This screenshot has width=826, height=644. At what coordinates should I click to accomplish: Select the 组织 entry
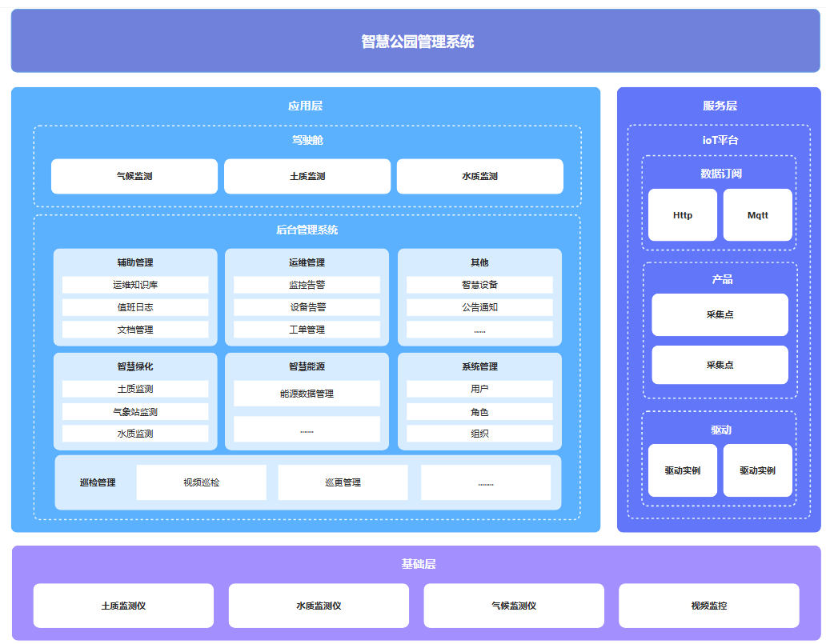point(479,434)
